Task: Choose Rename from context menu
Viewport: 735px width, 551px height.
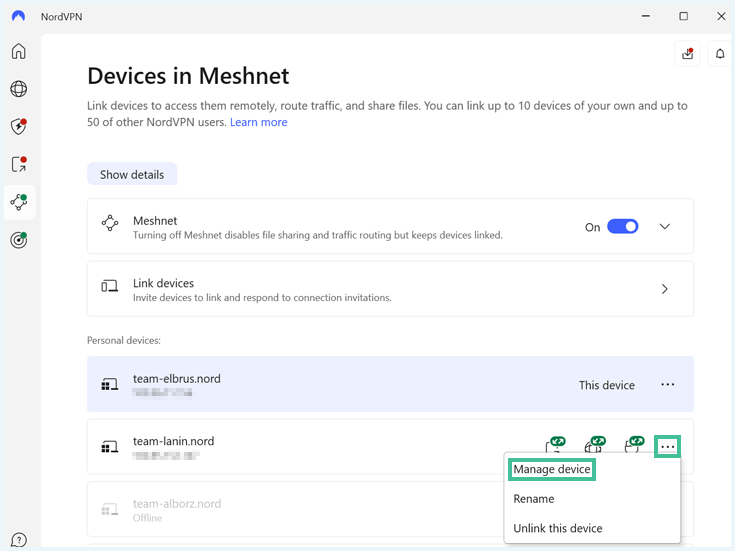Action: coord(533,499)
